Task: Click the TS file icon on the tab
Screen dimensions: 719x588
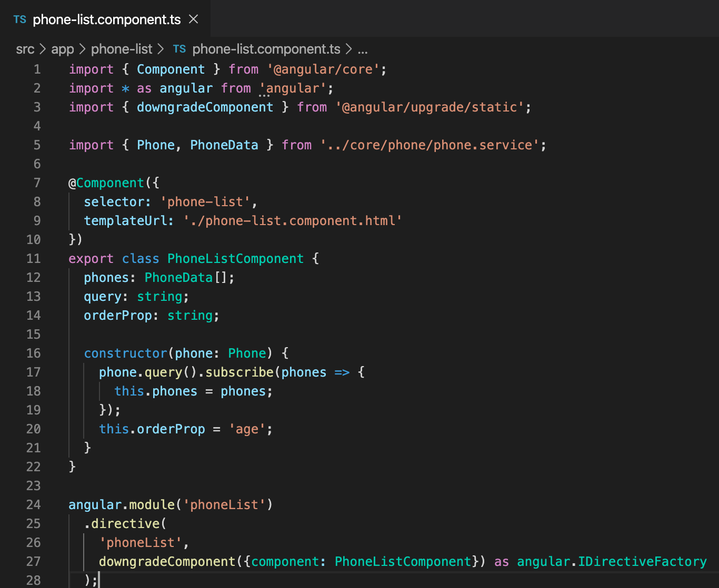Action: click(20, 19)
